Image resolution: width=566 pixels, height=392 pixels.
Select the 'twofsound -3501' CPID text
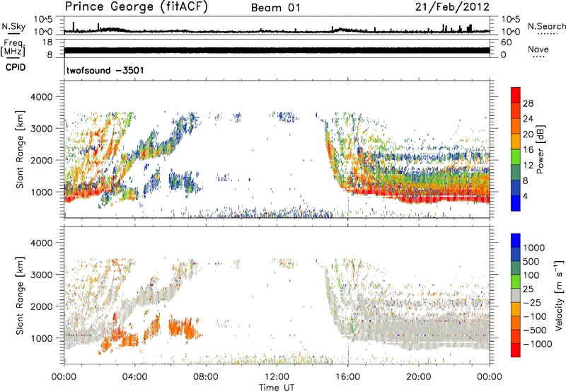[x=105, y=70]
